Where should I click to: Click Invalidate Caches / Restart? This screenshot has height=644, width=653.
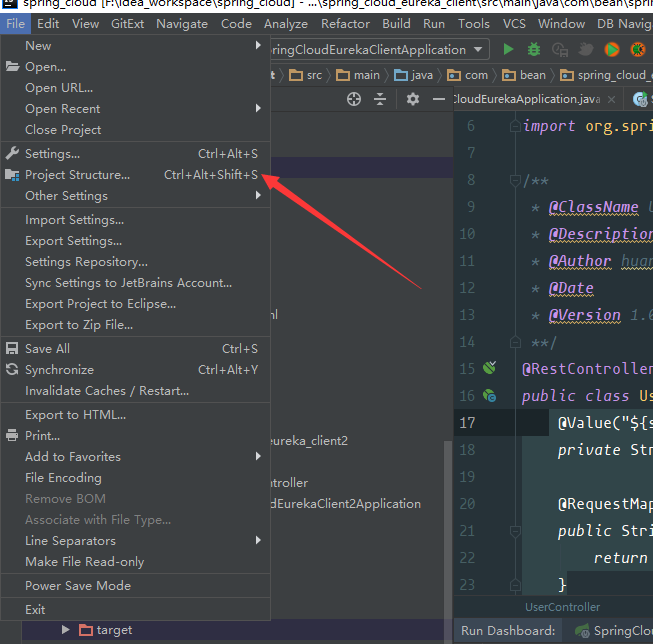click(x=136, y=390)
